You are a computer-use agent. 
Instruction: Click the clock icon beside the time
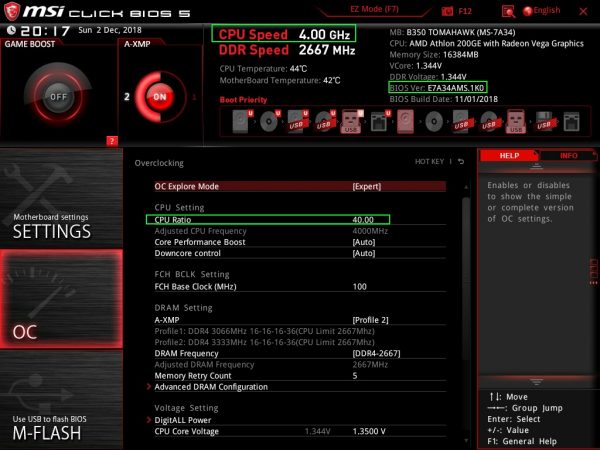click(x=11, y=30)
